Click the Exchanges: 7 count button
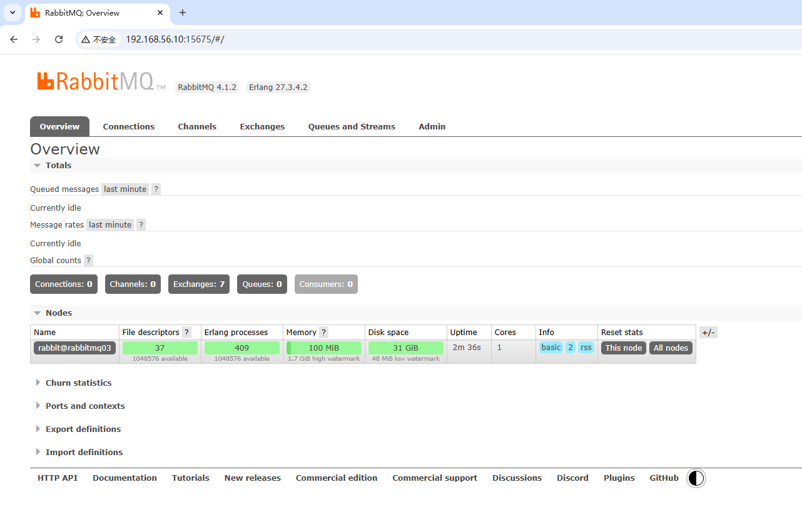Screen dimensions: 802x532 199,284
